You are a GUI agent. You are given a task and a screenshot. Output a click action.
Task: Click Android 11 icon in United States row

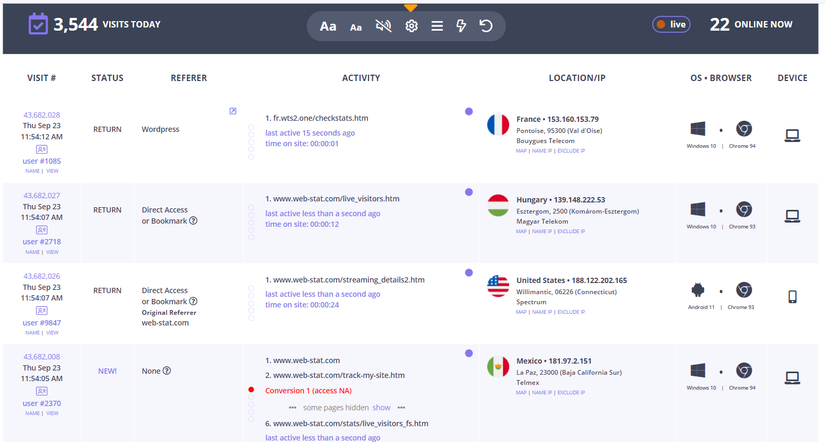[x=698, y=289]
